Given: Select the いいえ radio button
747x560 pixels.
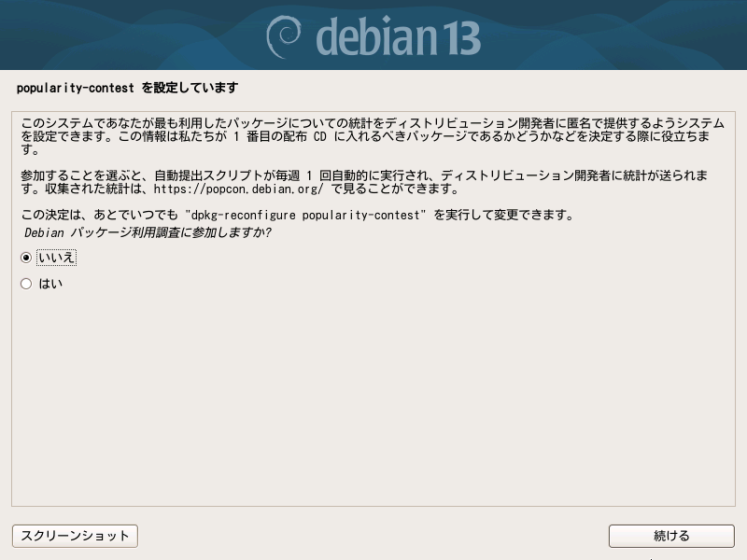Looking at the screenshot, I should tap(26, 258).
